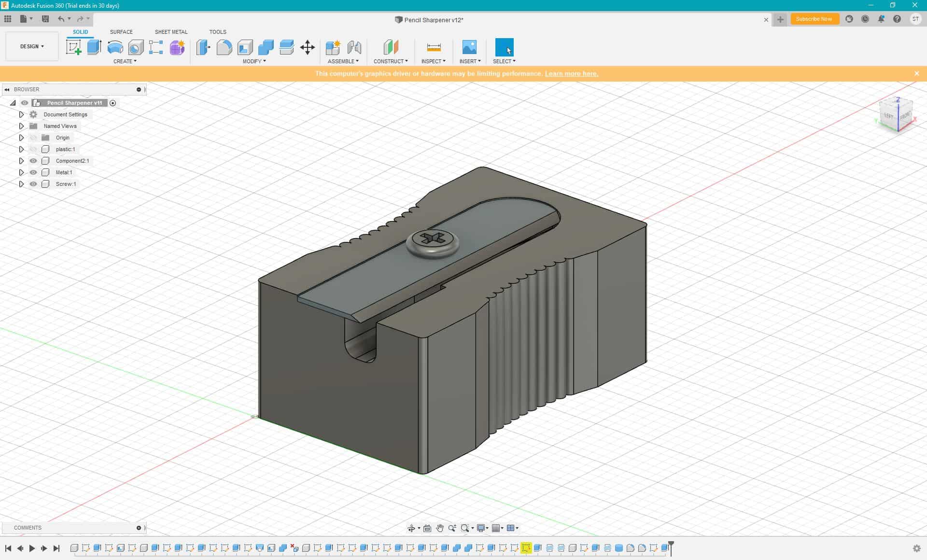Open the ASSEMBLE dropdown menu

pos(343,61)
